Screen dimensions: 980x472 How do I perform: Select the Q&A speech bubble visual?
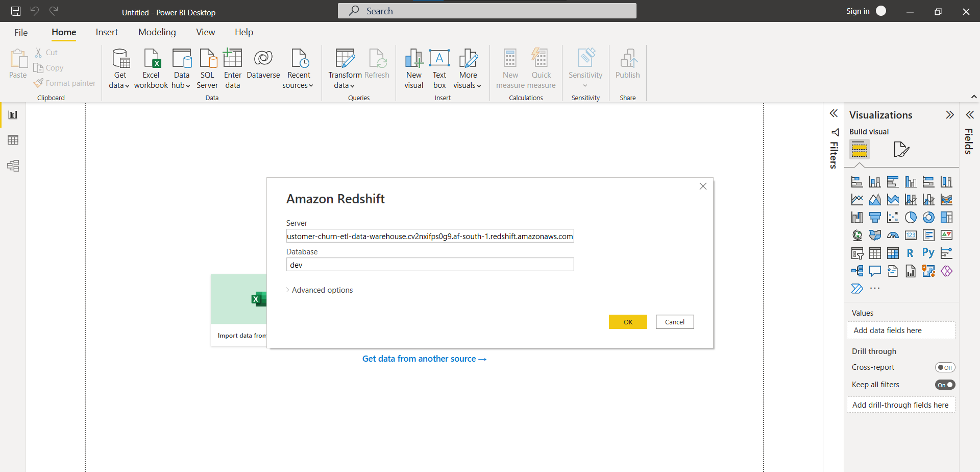[x=875, y=271]
